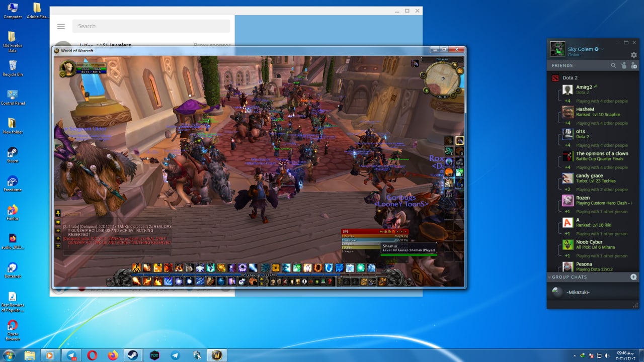Open Firefox from the taskbar

pos(113,355)
